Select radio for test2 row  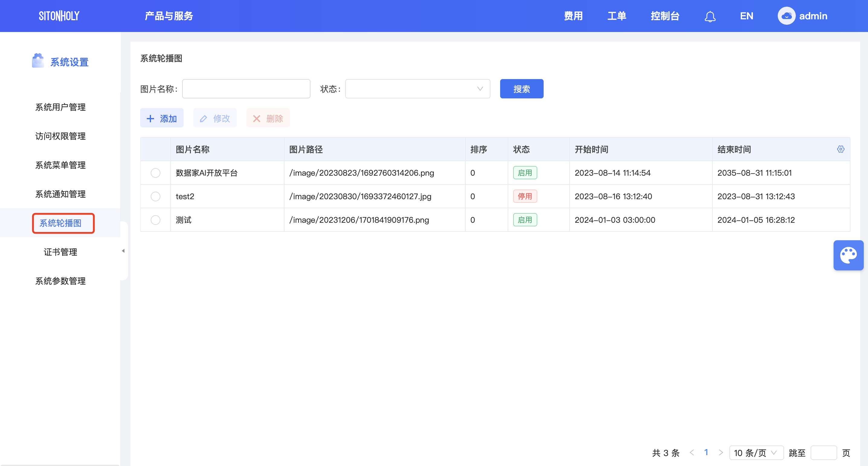click(155, 196)
